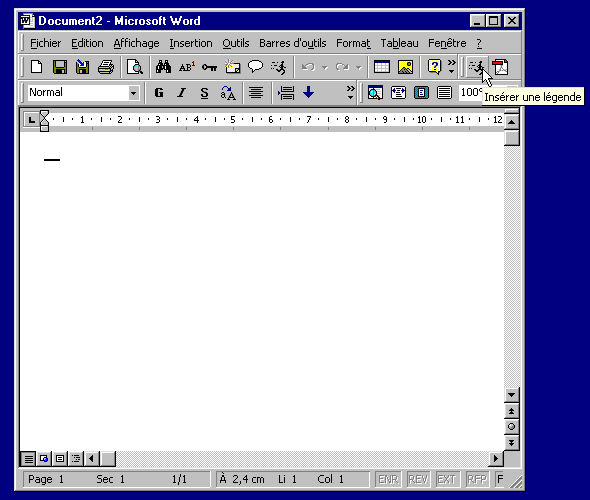Toggle the EXT extend selection indicator
Viewport: 590px width, 500px height.
(447, 479)
